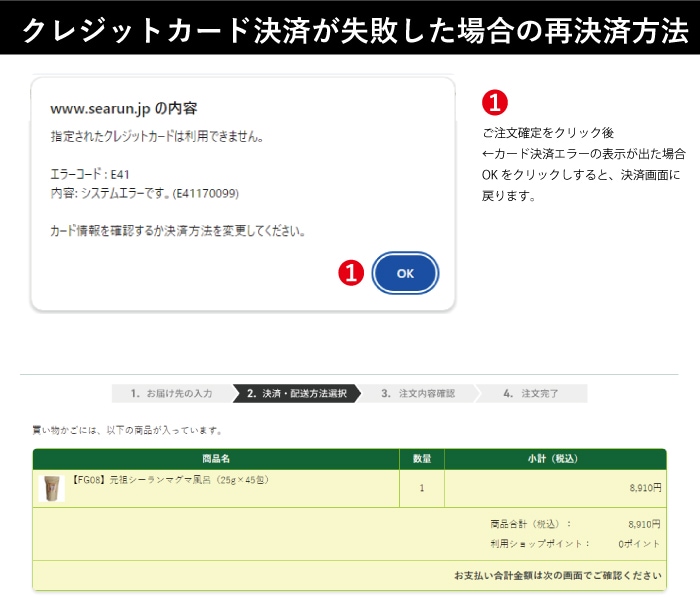
Task: Click the 商品名 column header
Action: (216, 459)
